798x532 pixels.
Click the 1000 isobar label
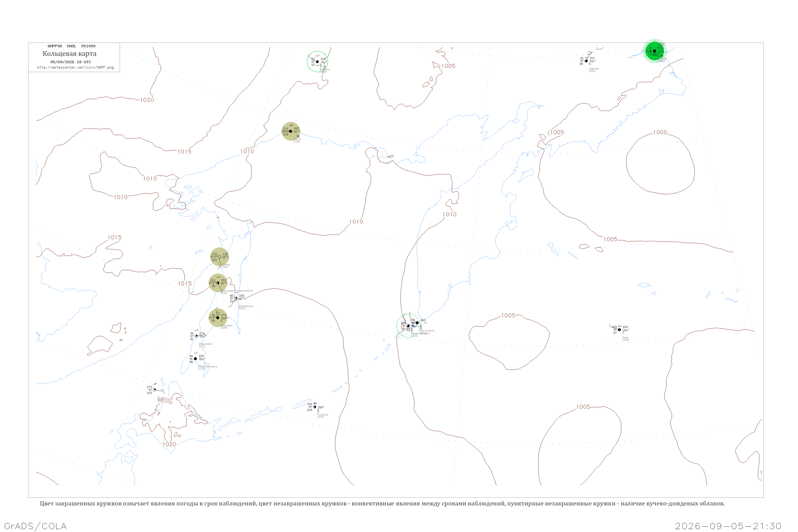(660, 132)
